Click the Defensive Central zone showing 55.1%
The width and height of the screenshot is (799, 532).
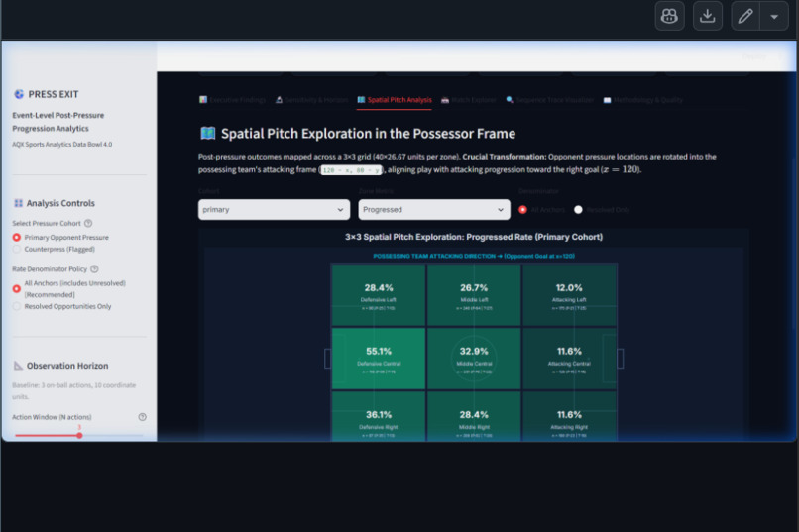(379, 359)
